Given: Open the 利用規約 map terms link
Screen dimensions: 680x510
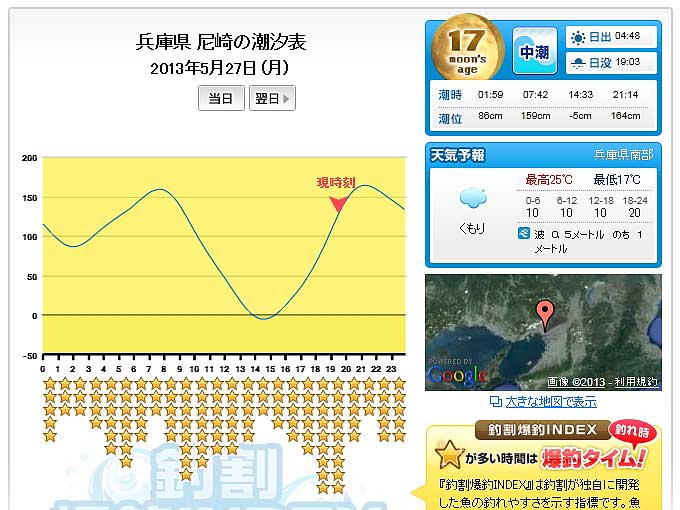Looking at the screenshot, I should 636,382.
